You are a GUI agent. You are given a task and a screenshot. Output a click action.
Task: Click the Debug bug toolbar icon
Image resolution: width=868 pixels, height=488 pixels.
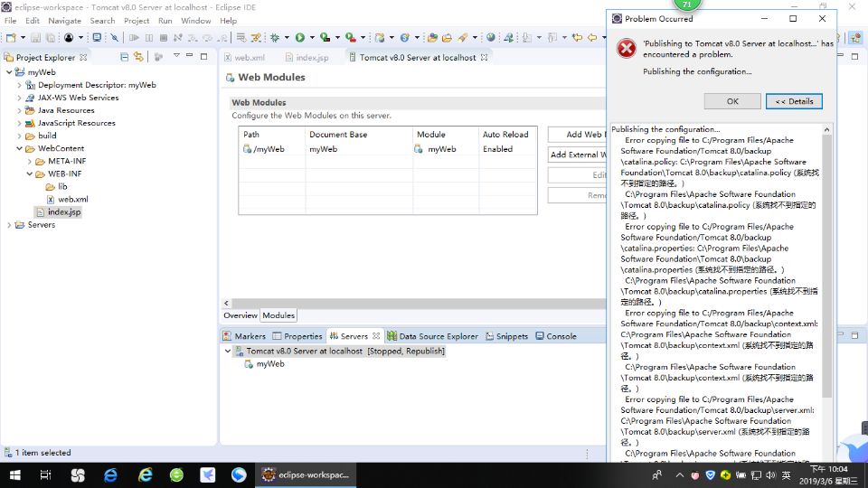point(275,38)
